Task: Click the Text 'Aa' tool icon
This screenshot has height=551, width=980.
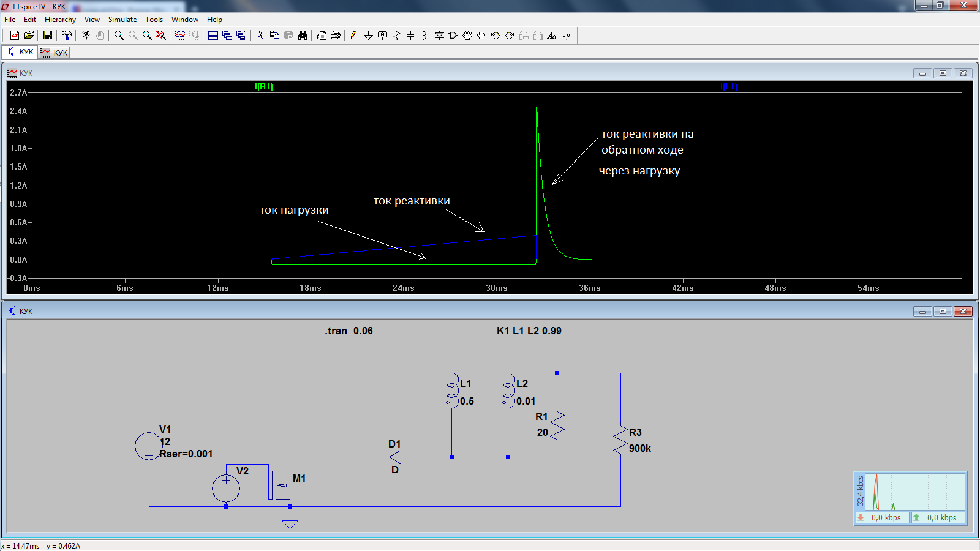Action: click(x=552, y=36)
